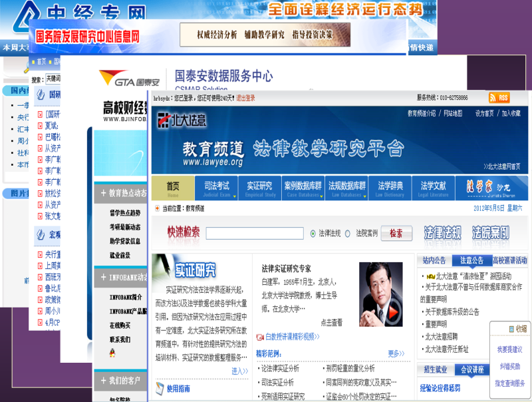Open 在线购买 in the INFOBANK sidebar
532x402 pixels.
(120, 325)
